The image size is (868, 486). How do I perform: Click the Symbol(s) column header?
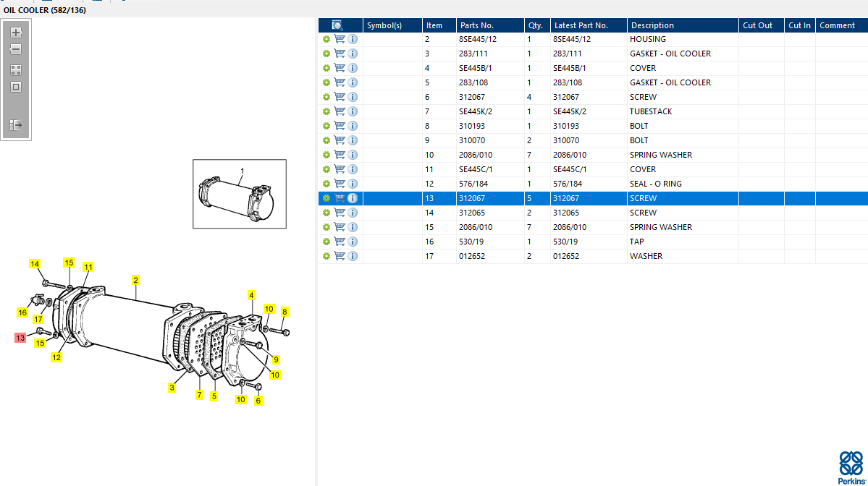[392, 25]
